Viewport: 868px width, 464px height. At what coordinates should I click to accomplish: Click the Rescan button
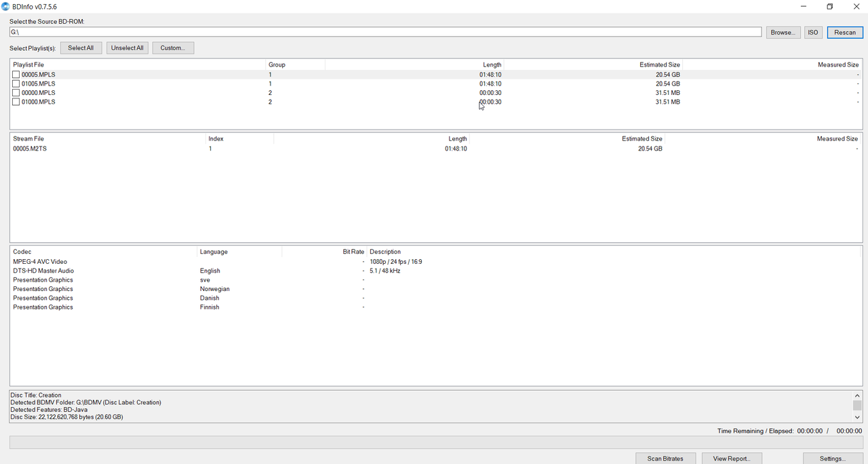pyautogui.click(x=845, y=32)
